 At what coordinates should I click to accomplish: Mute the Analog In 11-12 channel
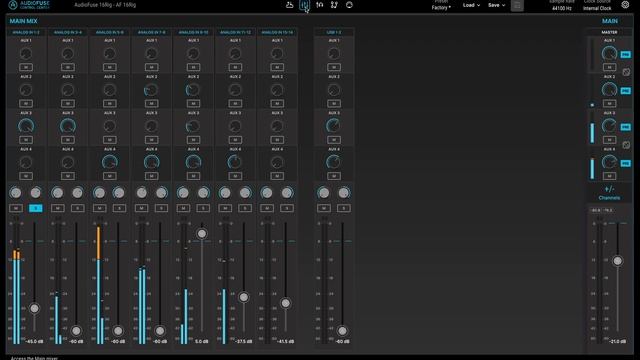point(225,208)
